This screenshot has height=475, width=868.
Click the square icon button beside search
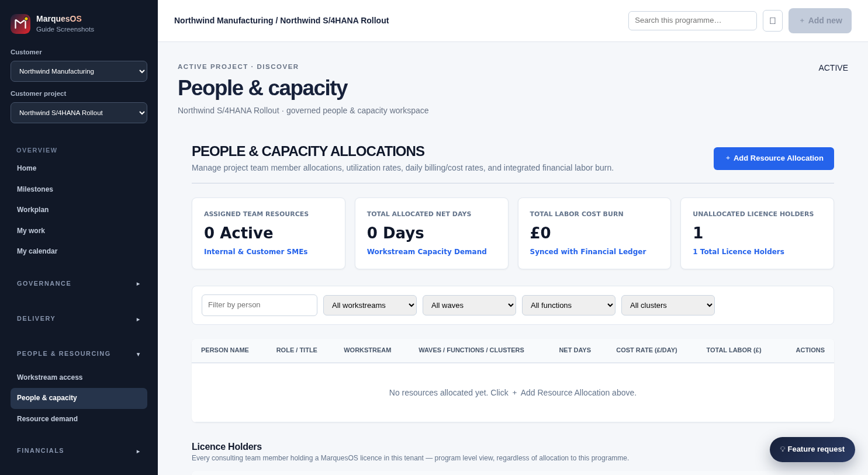tap(773, 20)
